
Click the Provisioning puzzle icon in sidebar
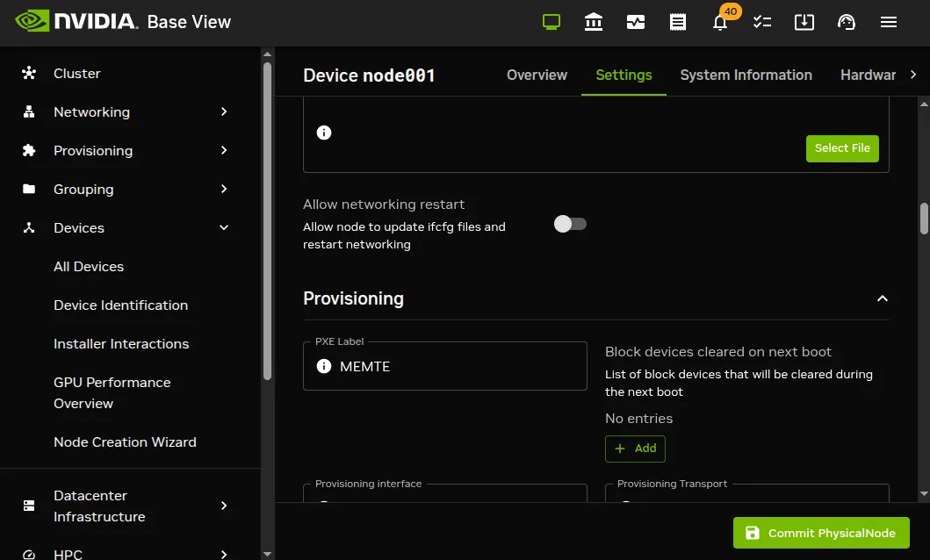tap(28, 150)
